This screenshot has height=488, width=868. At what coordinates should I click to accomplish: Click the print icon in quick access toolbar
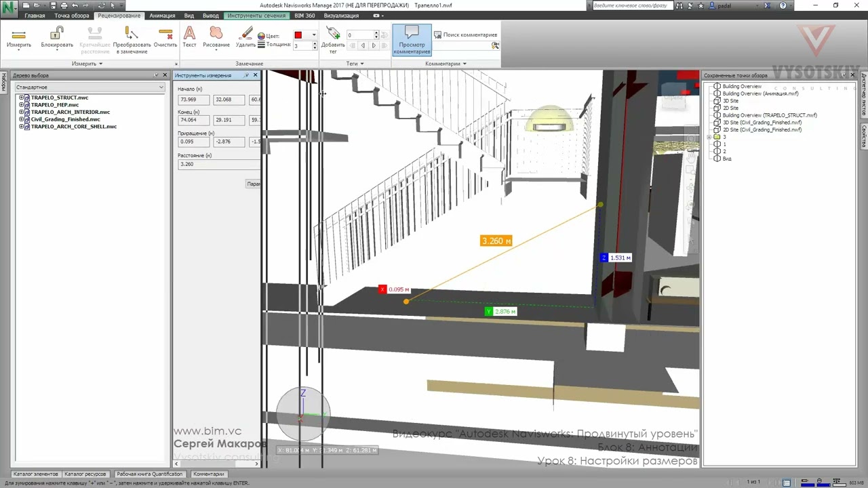click(x=63, y=5)
